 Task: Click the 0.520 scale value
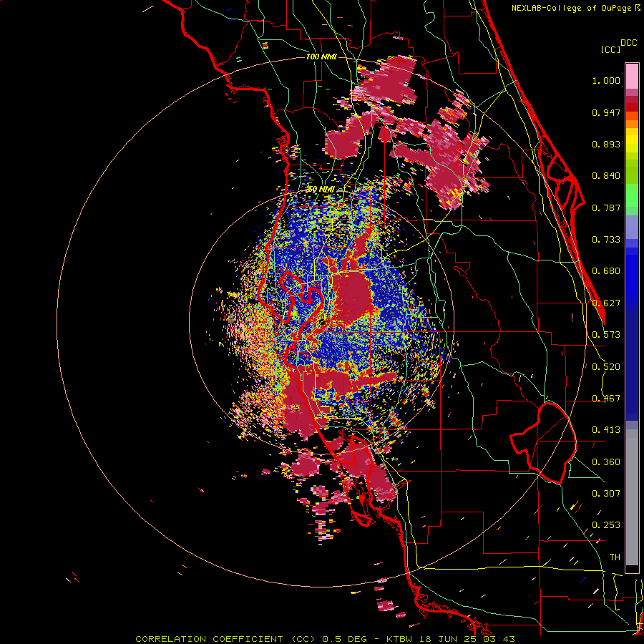tap(606, 367)
